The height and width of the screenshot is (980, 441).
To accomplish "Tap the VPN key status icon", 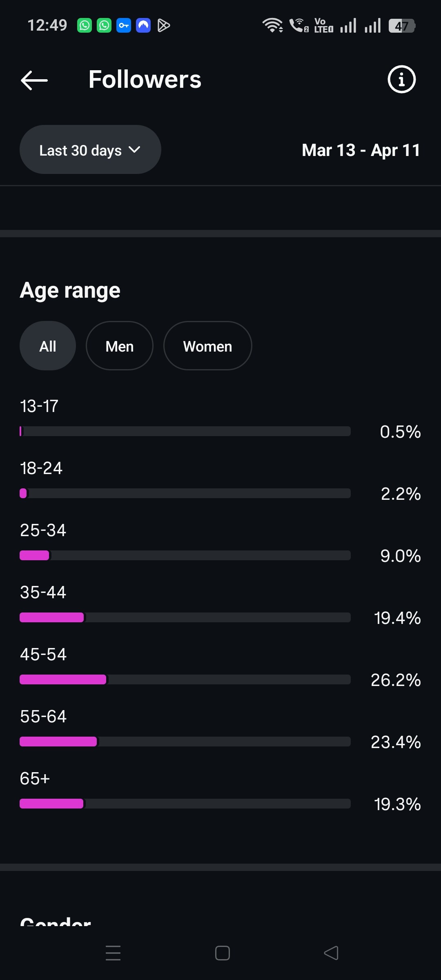I will click(124, 25).
